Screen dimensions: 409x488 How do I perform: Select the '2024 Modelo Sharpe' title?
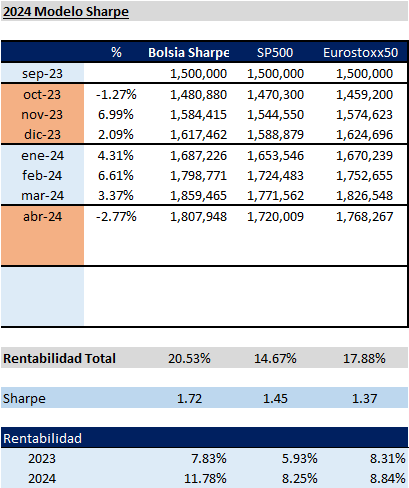(x=66, y=12)
